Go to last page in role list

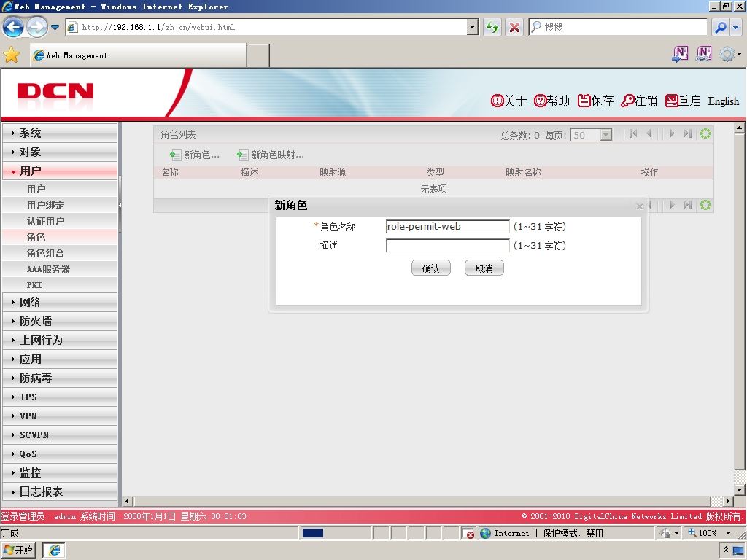click(x=687, y=134)
